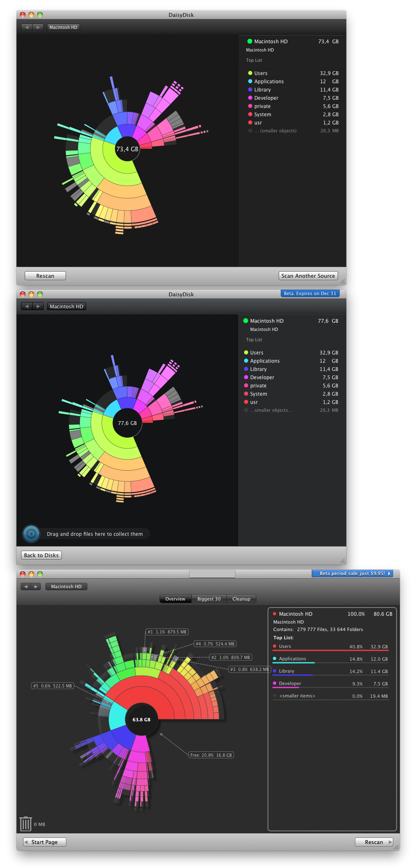Select Developer row in the top window list

pyautogui.click(x=293, y=98)
